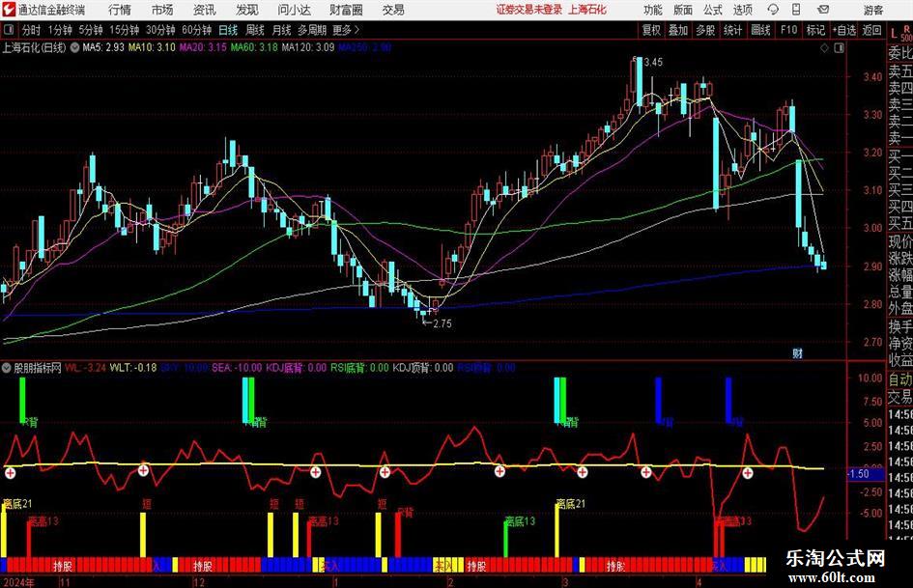Image resolution: width=913 pixels, height=588 pixels.
Task: Open the 财富圈 menu
Action: [346, 10]
